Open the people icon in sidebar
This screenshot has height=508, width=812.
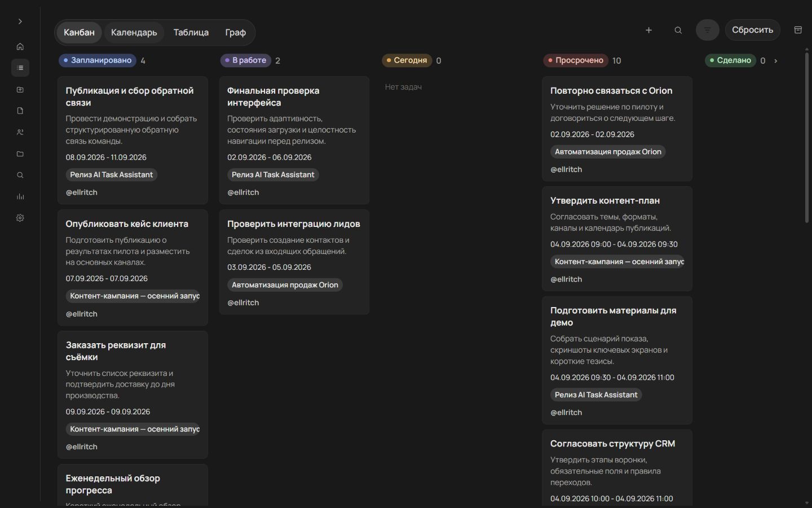tap(20, 132)
